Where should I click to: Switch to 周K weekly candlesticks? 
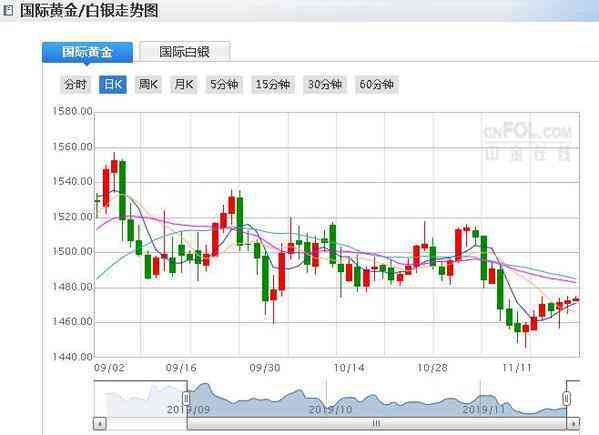[148, 84]
